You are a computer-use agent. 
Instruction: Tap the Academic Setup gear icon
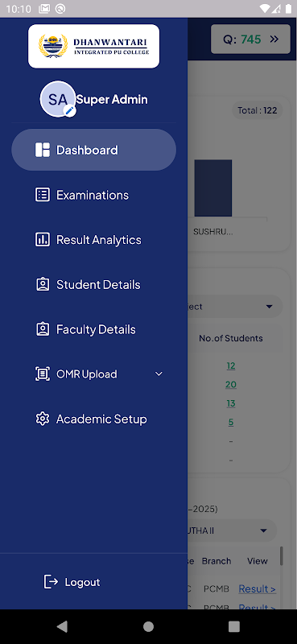43,419
